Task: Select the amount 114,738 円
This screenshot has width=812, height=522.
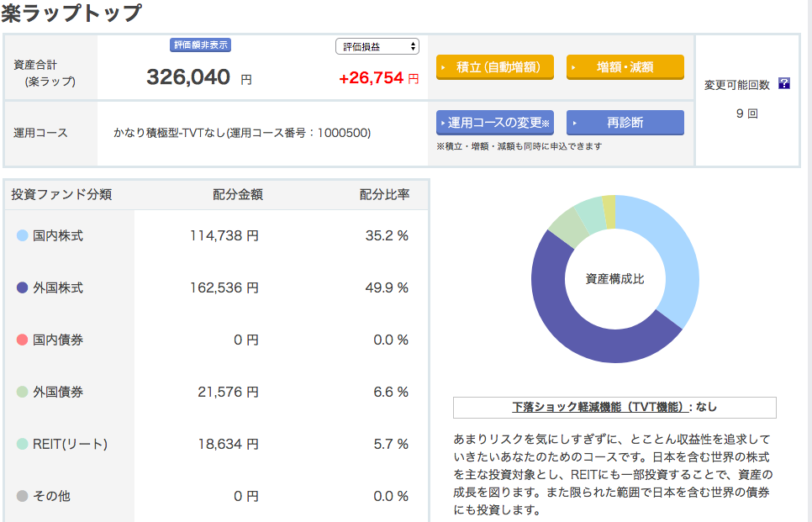Action: (224, 235)
